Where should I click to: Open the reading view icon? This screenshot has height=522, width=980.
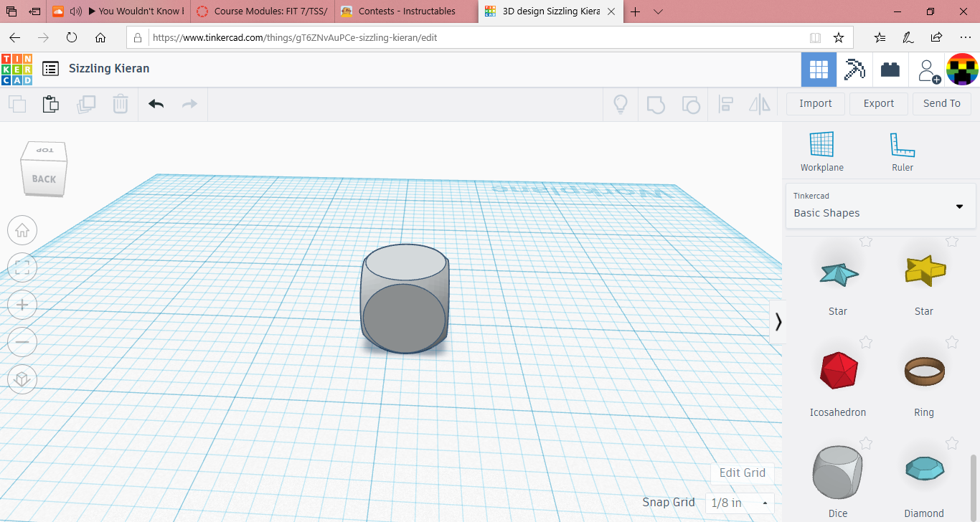pyautogui.click(x=815, y=37)
